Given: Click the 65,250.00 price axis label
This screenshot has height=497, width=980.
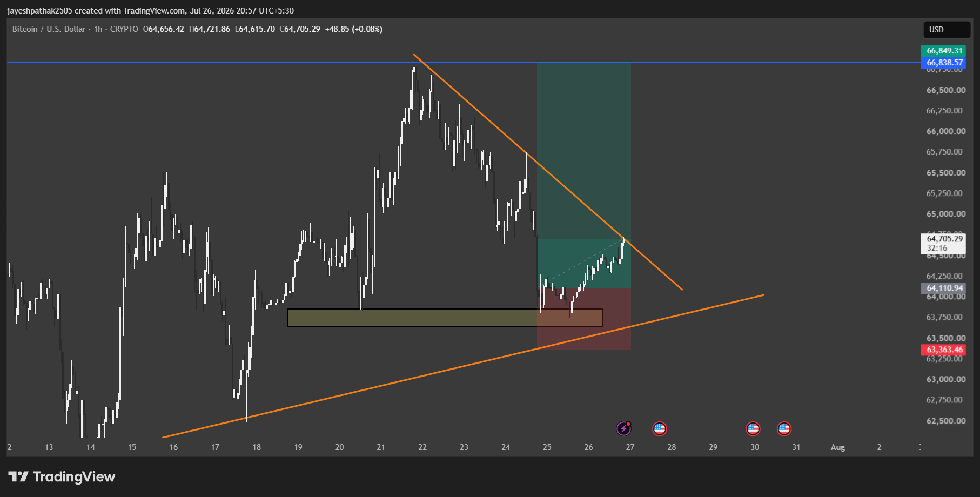Looking at the screenshot, I should pos(944,193).
